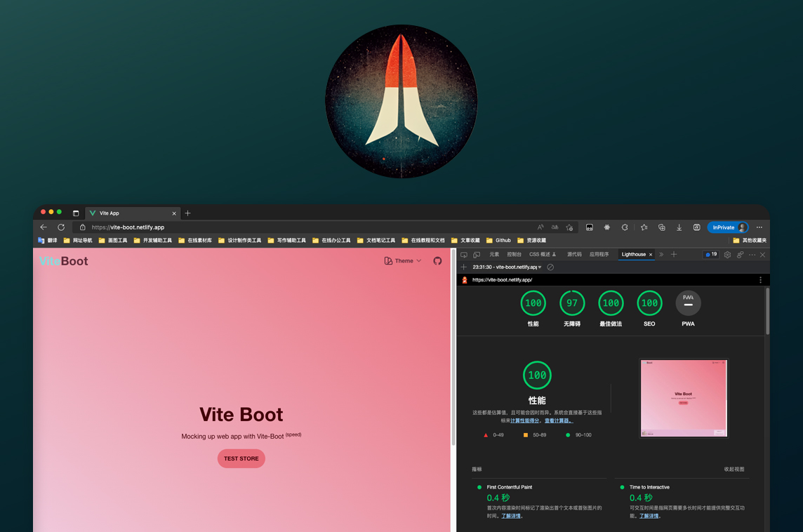Open the 翻译 bookmark
Screen dimensions: 803x532
[47, 240]
